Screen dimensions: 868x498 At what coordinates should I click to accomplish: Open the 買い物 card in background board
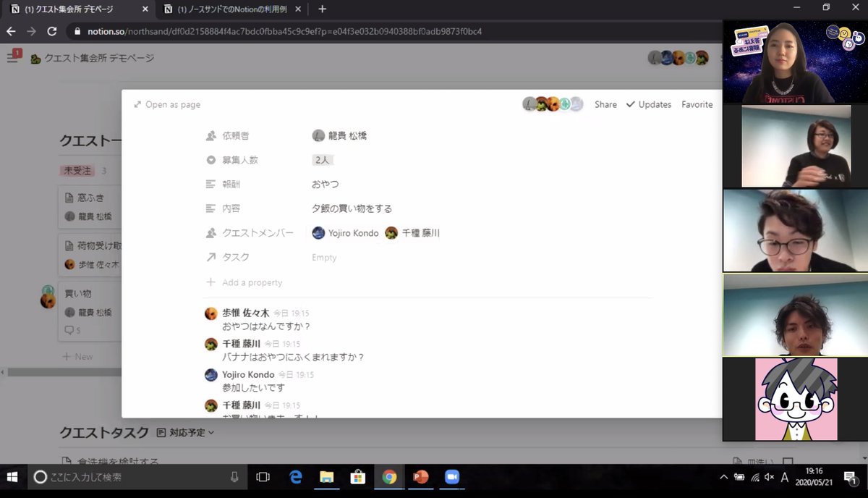click(x=90, y=312)
